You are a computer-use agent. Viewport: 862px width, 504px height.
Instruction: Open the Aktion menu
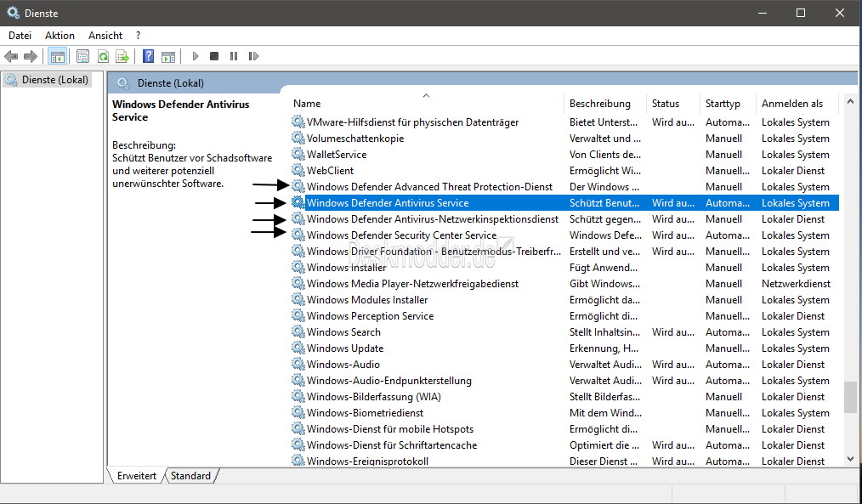tap(60, 36)
